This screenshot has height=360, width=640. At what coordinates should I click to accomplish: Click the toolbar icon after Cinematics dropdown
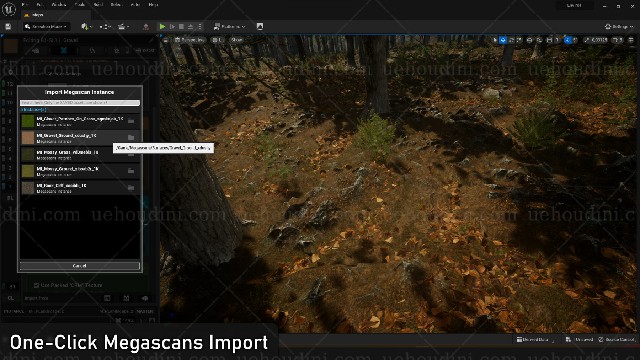pyautogui.click(x=146, y=27)
